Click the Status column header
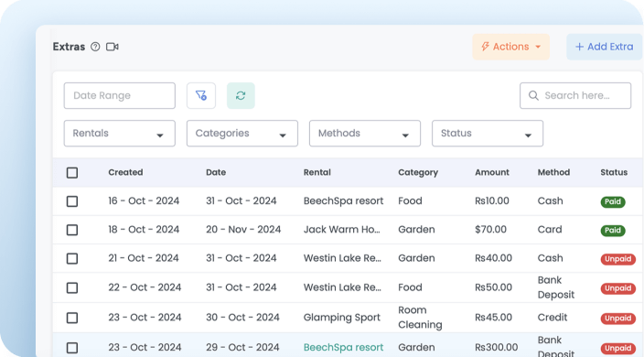This screenshot has height=357, width=644. pyautogui.click(x=614, y=172)
